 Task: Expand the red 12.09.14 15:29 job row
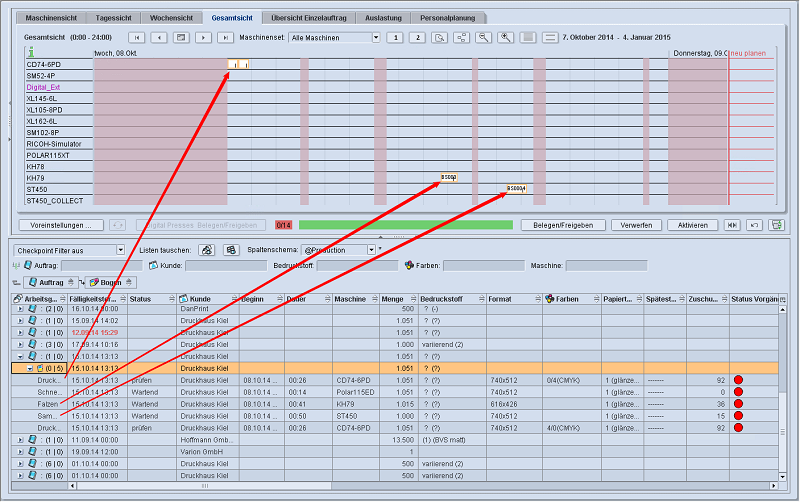(x=20, y=333)
